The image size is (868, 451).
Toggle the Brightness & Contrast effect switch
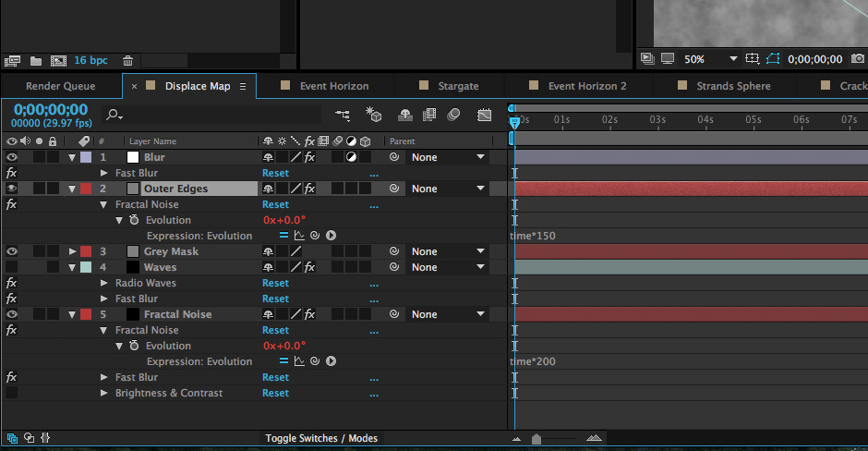point(12,393)
